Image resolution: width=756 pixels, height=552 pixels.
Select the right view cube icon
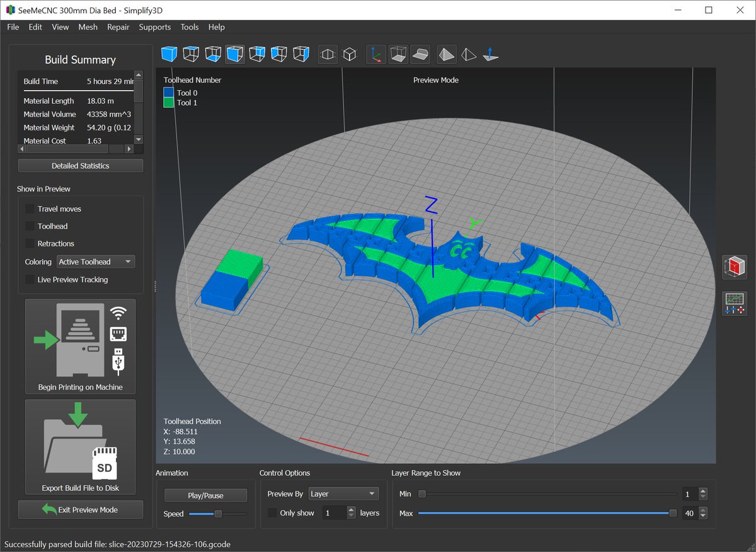301,54
